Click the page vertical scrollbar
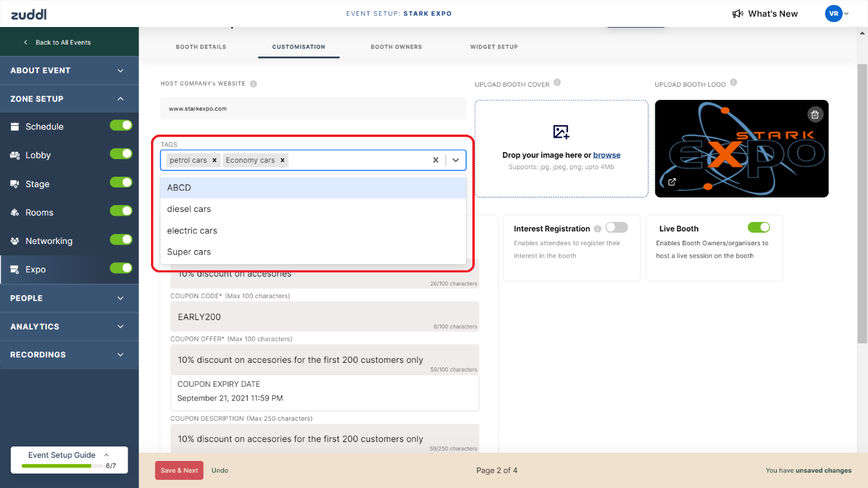The height and width of the screenshot is (488, 868). coord(862,203)
